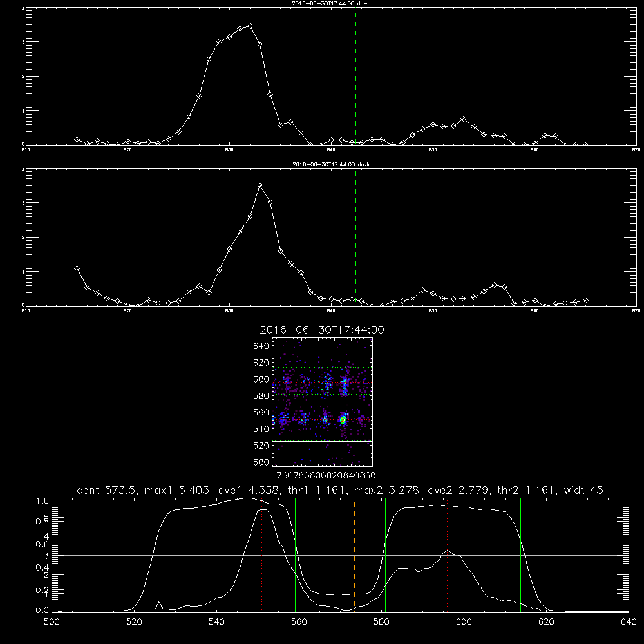The height and width of the screenshot is (644, 644).
Task: Click the "500" x-axis label of the bottom plot
Action: coord(52,622)
